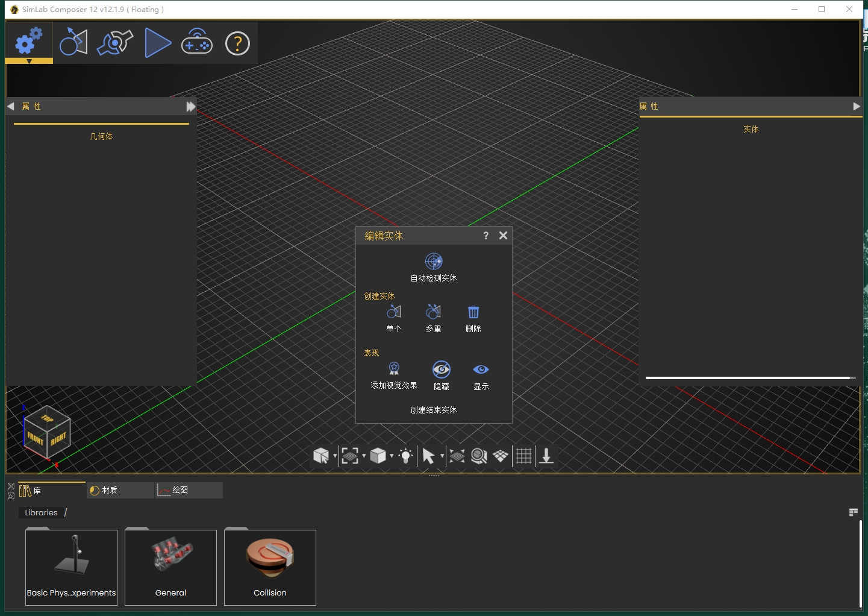Open the joints mechanism workbench

(x=115, y=42)
